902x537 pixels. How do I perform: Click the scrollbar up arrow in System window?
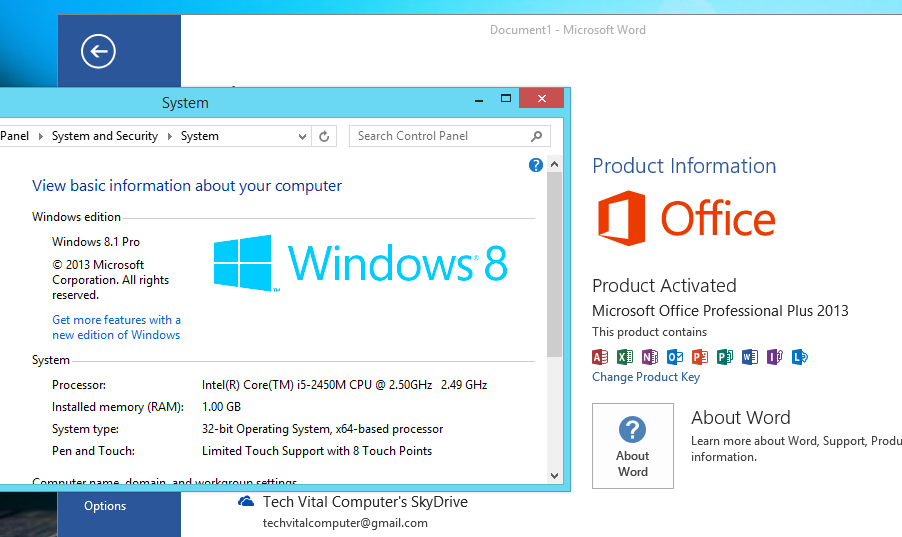(555, 164)
